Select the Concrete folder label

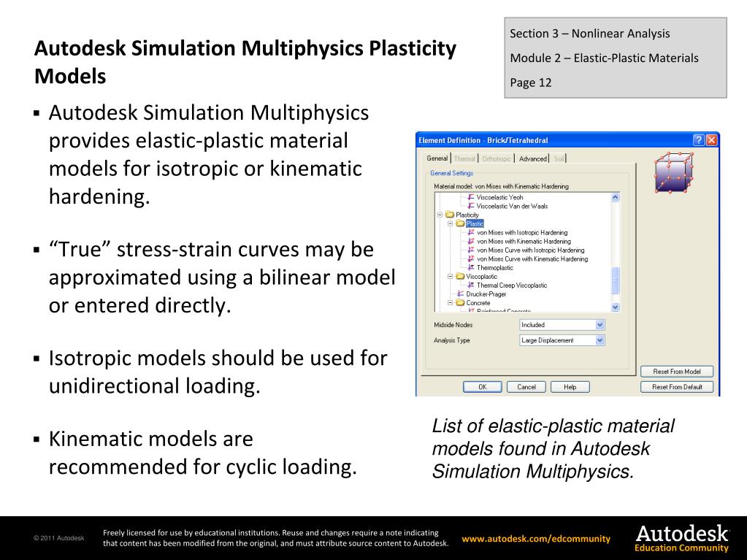(x=478, y=303)
